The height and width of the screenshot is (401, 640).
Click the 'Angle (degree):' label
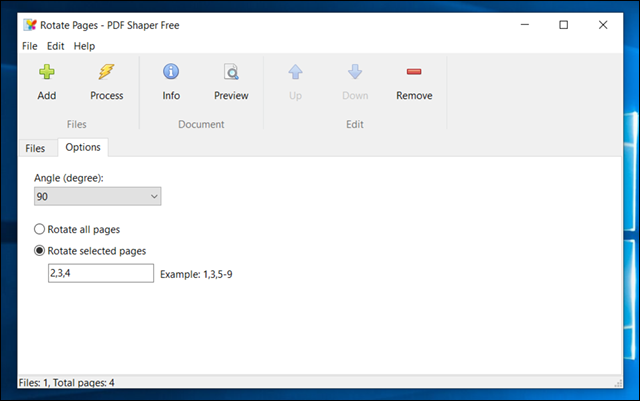69,178
